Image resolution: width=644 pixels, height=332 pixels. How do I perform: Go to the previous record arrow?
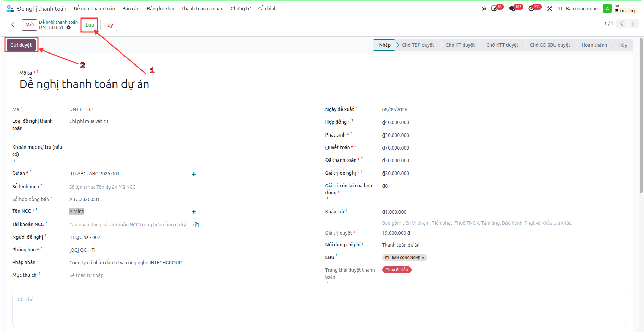coord(622,24)
